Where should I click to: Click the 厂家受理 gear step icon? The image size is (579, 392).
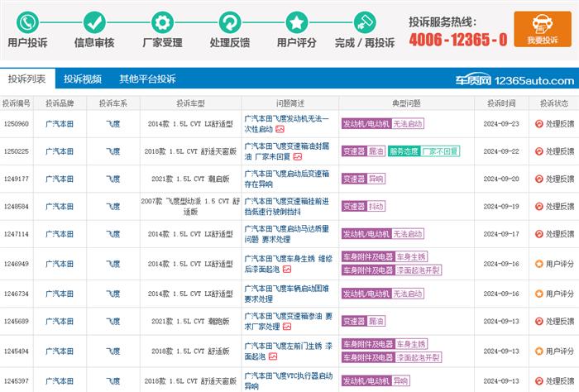(x=162, y=22)
